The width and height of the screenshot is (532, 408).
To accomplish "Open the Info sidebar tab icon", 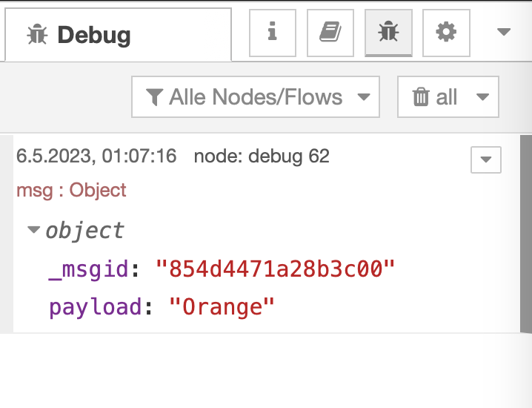I will [273, 33].
